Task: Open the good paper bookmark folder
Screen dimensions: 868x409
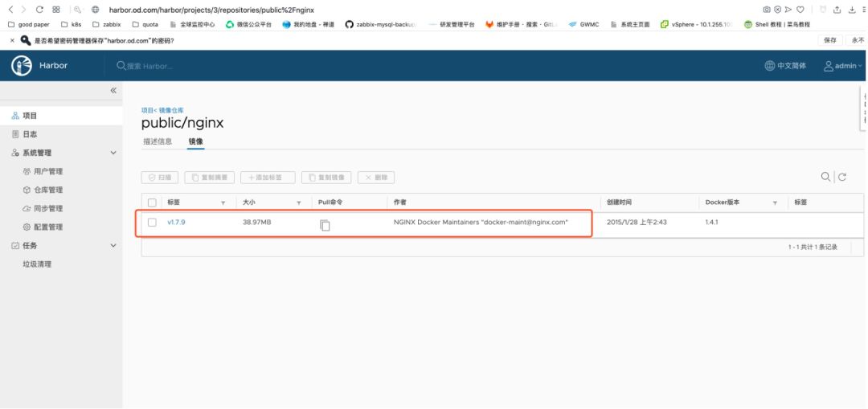Action: (30, 24)
